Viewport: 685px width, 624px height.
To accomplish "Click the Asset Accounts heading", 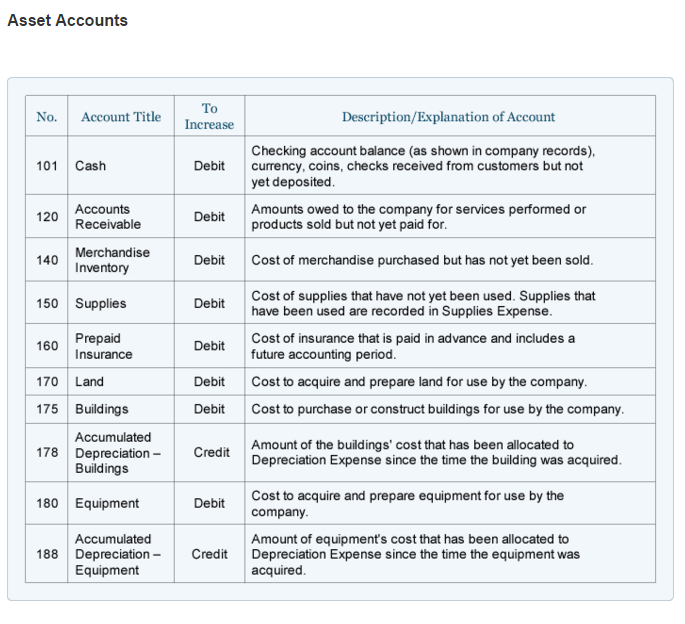I will pyautogui.click(x=68, y=20).
